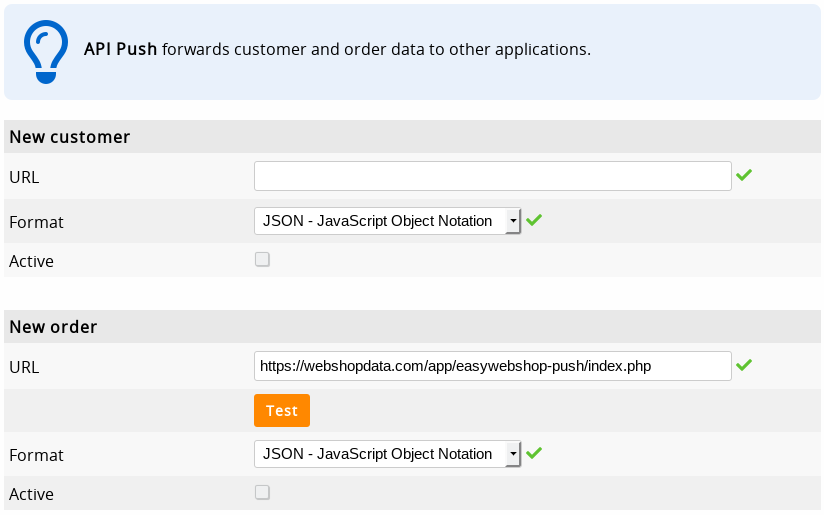Expand the Format dropdown in New order
The height and width of the screenshot is (515, 824).
387,454
